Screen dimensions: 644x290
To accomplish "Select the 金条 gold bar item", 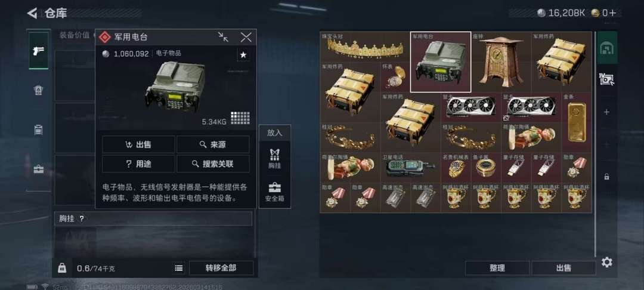I will click(x=577, y=122).
